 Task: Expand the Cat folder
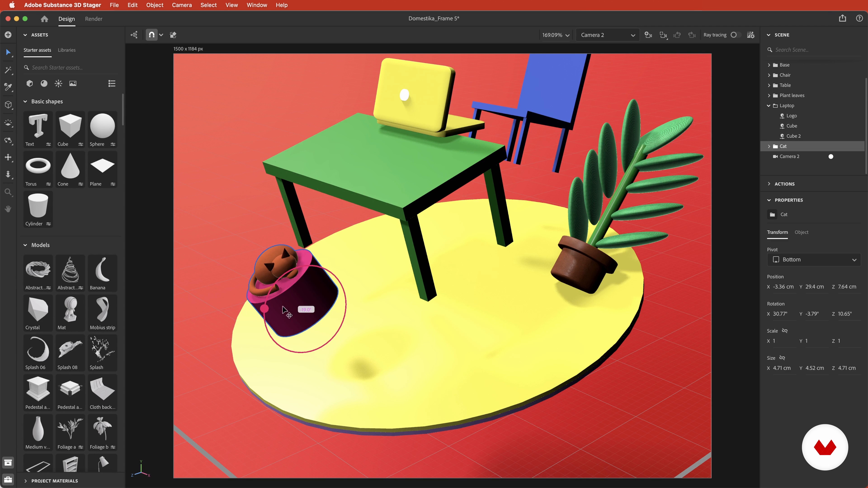pyautogui.click(x=769, y=146)
